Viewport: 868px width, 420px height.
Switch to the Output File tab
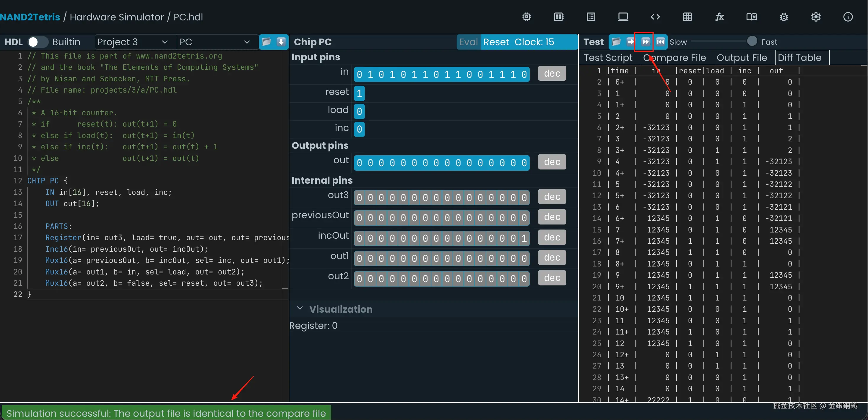(741, 58)
